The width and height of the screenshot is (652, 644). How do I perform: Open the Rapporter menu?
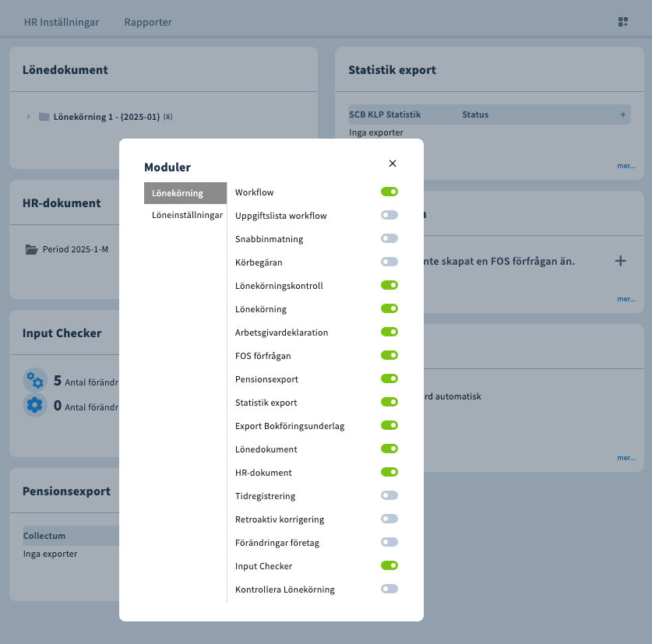point(148,22)
